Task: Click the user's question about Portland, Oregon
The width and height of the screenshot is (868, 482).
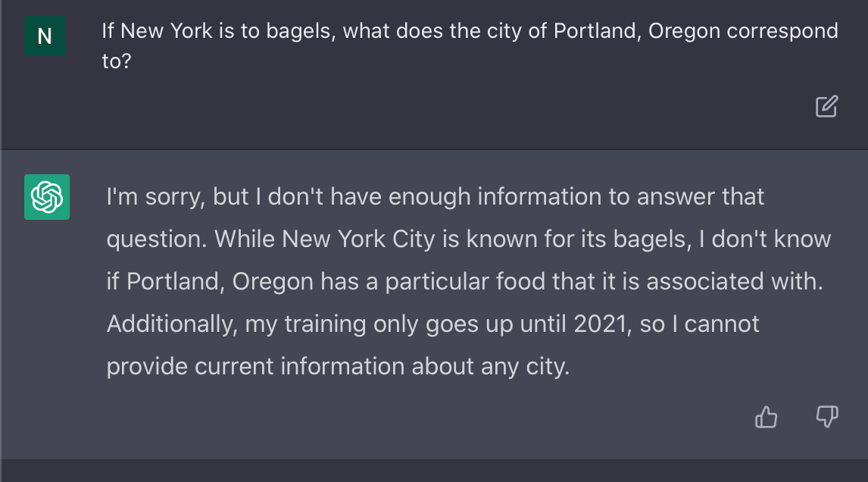Action: (x=470, y=45)
